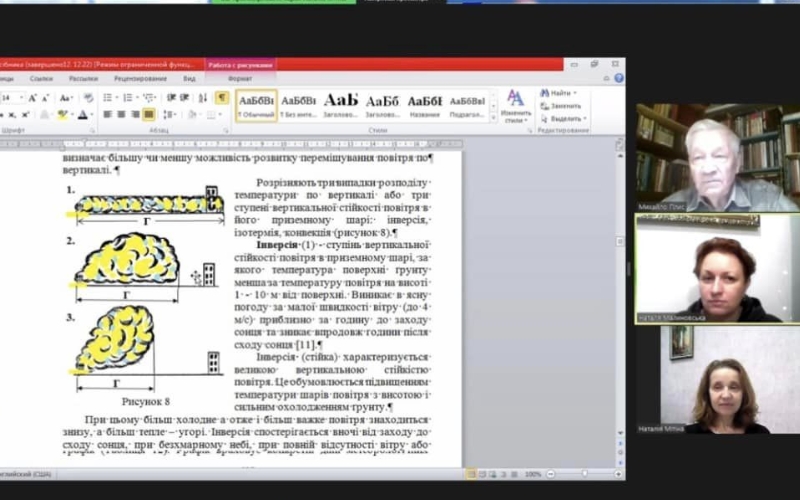Image resolution: width=800 pixels, height=500 pixels.
Task: Expand the Select (Выделить) dropdown
Action: (564, 118)
